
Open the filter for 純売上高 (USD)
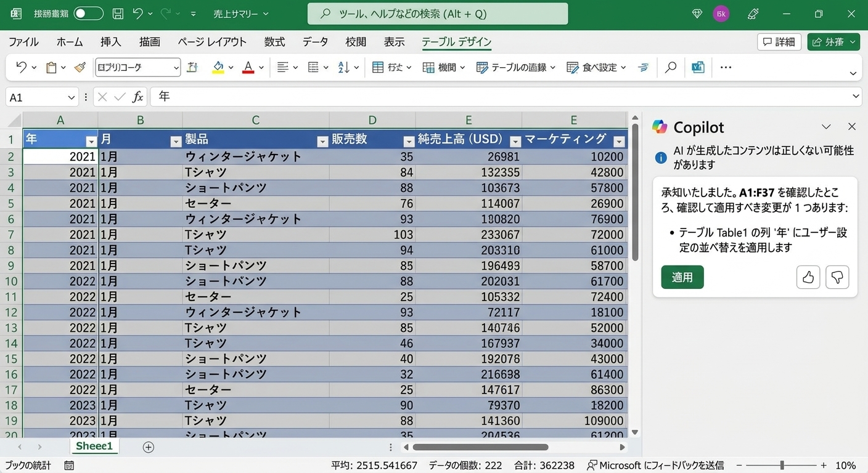click(x=515, y=142)
